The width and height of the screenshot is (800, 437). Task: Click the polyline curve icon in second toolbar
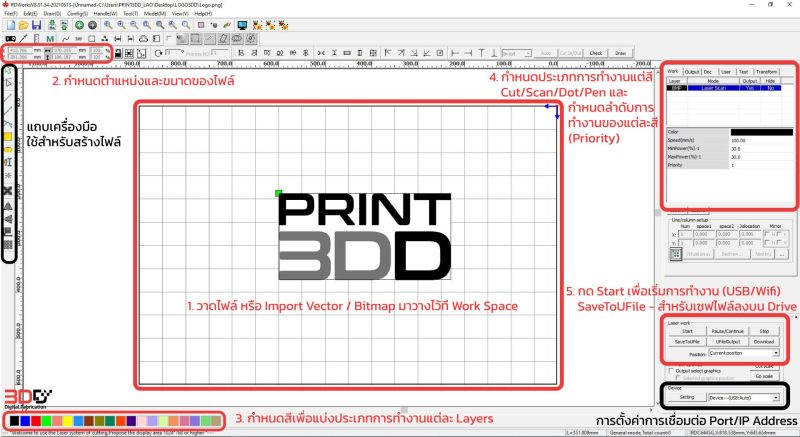(x=66, y=39)
